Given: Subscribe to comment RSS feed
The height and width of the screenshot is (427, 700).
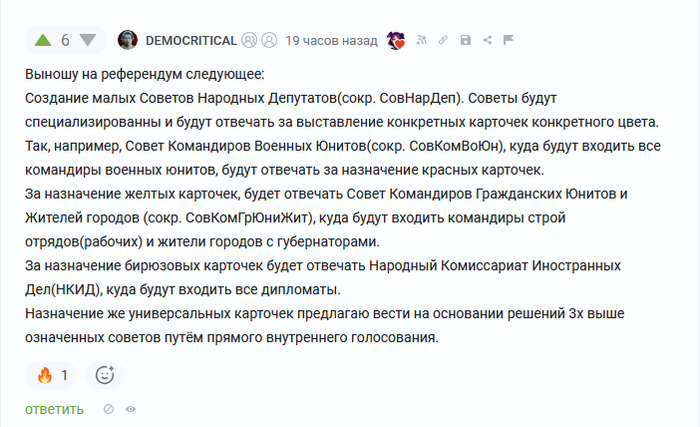Looking at the screenshot, I should (422, 40).
